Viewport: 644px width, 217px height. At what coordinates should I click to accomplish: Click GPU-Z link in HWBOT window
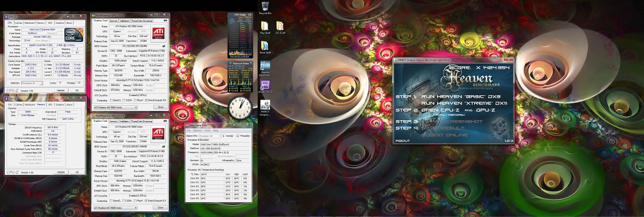485,110
